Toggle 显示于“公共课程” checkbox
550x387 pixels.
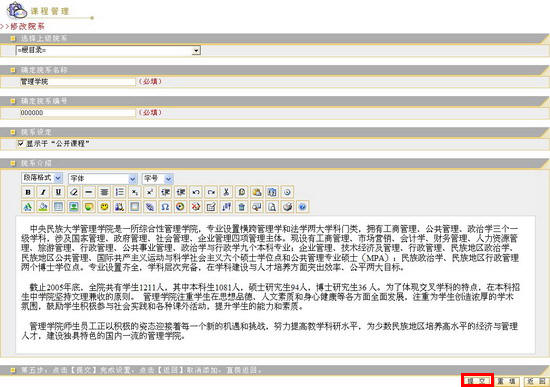click(x=20, y=144)
